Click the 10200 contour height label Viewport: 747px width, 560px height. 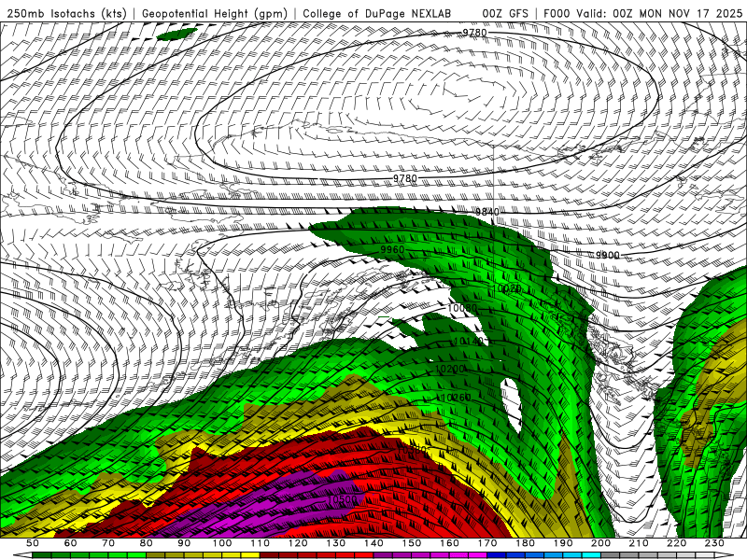(450, 369)
